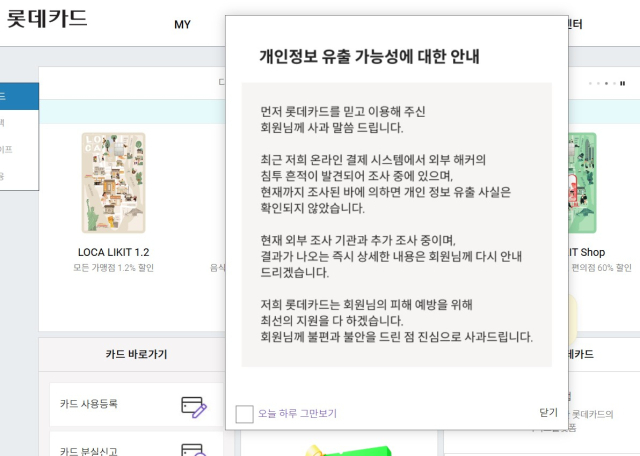This screenshot has height=456, width=640.
Task: Open the LOCA LIKIT 1.2 card image
Action: (113, 183)
